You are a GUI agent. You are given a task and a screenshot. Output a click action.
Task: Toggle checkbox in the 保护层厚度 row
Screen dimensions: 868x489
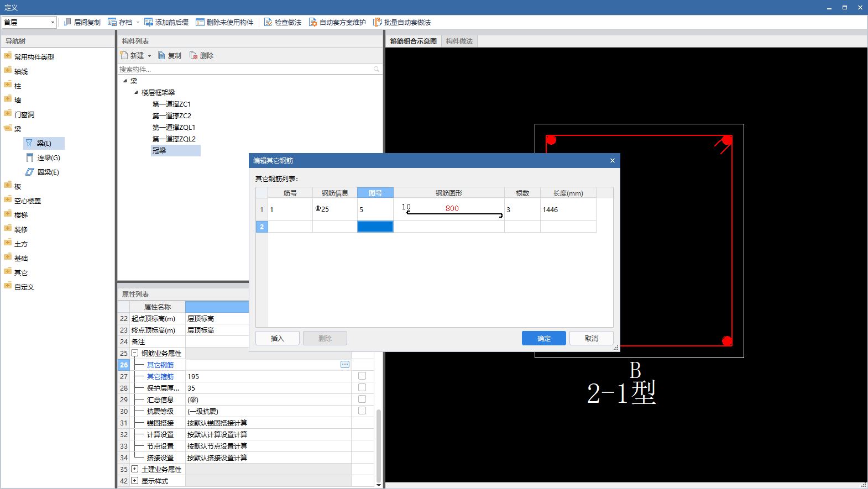click(362, 387)
